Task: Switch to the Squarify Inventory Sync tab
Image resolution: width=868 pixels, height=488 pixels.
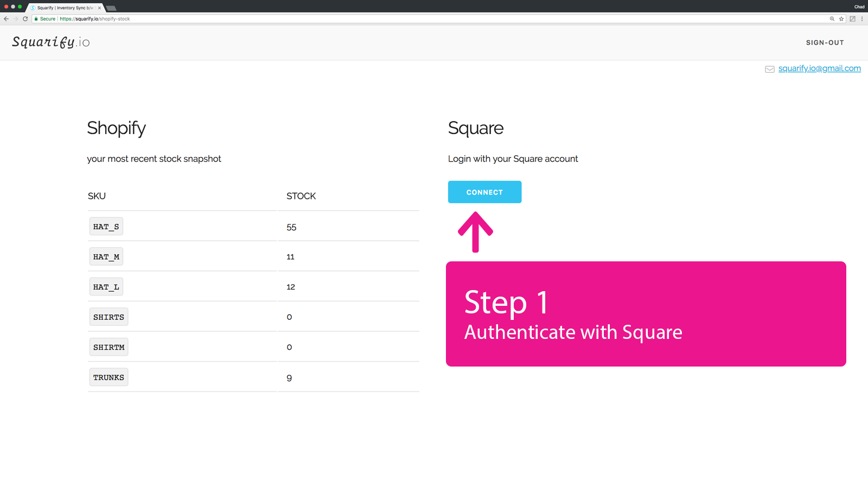Action: click(x=65, y=8)
